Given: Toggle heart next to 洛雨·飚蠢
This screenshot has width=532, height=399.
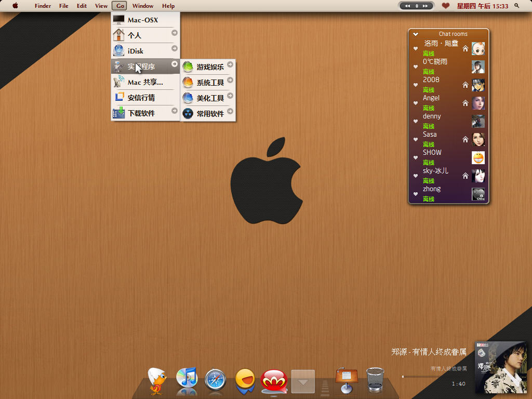Looking at the screenshot, I should (x=415, y=48).
